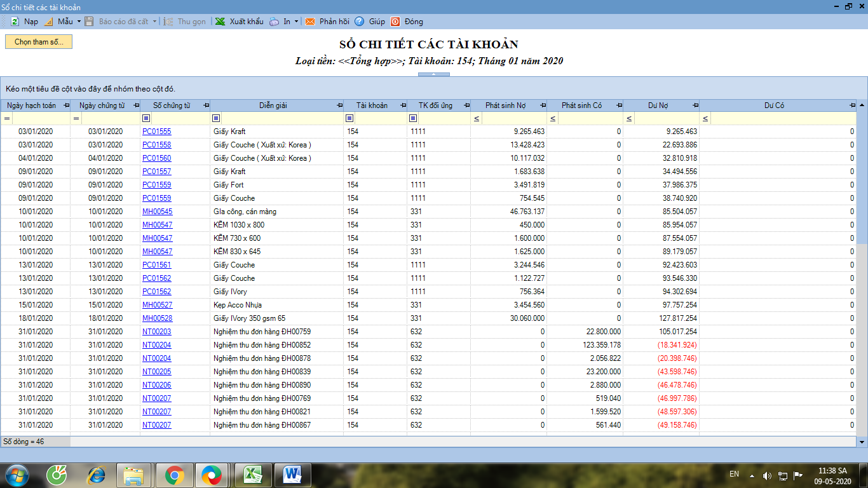
Task: Open the In print options dropdown arrow
Action: pos(296,22)
